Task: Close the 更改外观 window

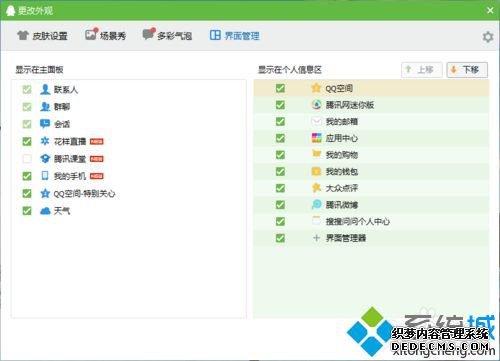Action: pyautogui.click(x=490, y=10)
